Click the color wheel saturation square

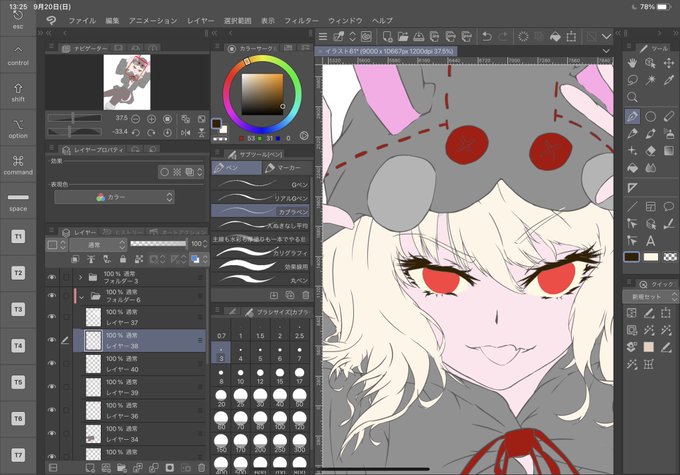click(x=262, y=94)
